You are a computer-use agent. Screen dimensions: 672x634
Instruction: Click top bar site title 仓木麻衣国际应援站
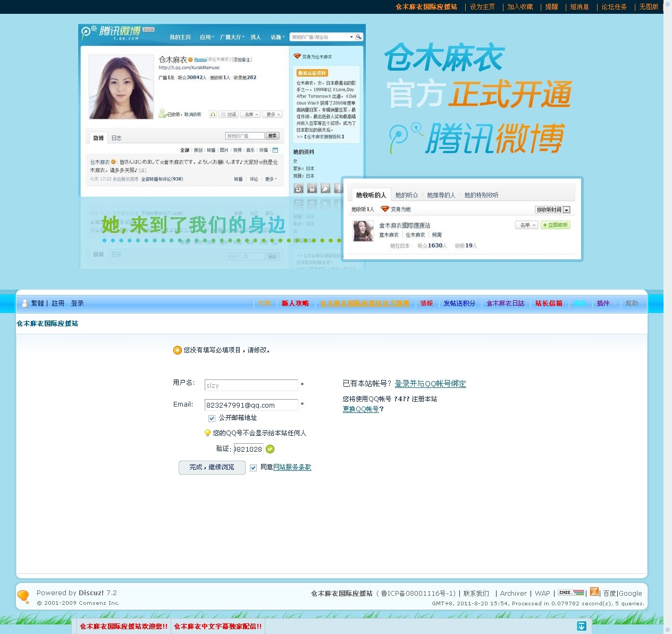pos(426,7)
